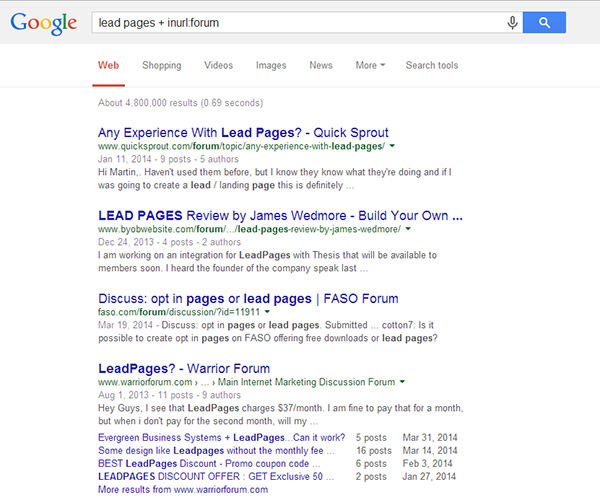Image resolution: width=600 pixels, height=500 pixels.
Task: Click the 'Feb 3, 2014' date
Action: click(427, 464)
